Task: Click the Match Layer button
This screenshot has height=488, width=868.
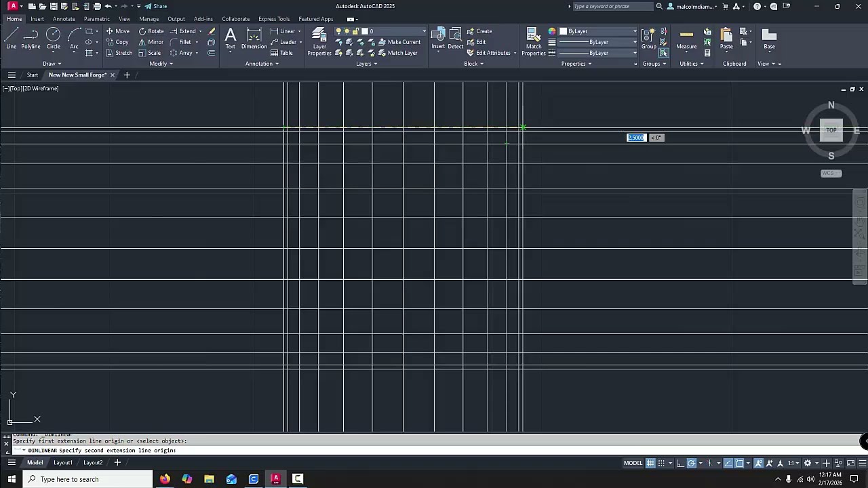Action: (x=398, y=53)
